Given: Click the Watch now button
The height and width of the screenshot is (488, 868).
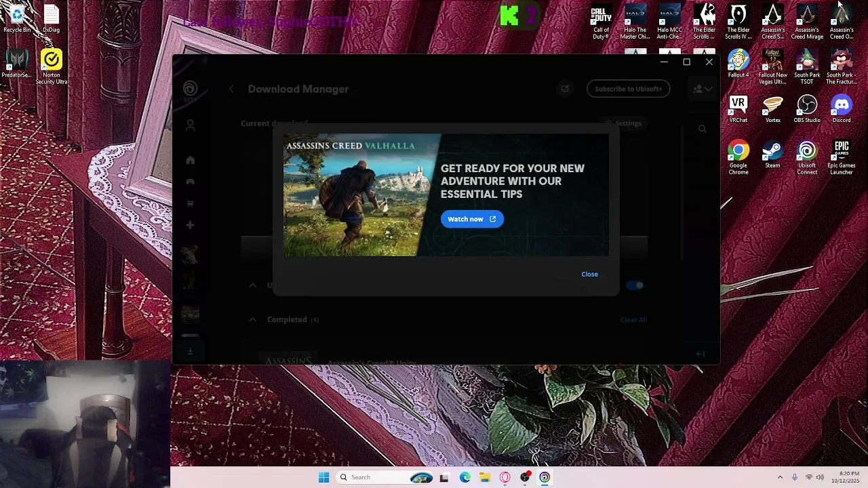Looking at the screenshot, I should 472,219.
